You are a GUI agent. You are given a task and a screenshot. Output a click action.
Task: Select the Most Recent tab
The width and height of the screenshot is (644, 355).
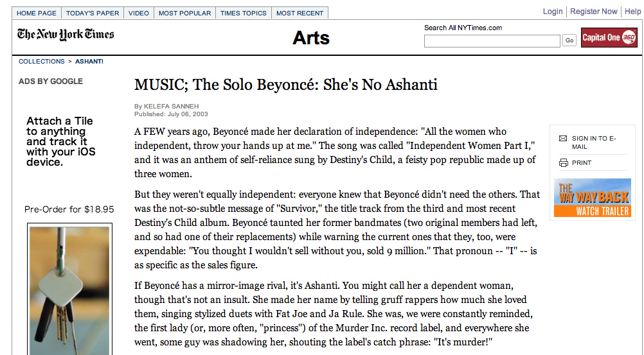(300, 13)
